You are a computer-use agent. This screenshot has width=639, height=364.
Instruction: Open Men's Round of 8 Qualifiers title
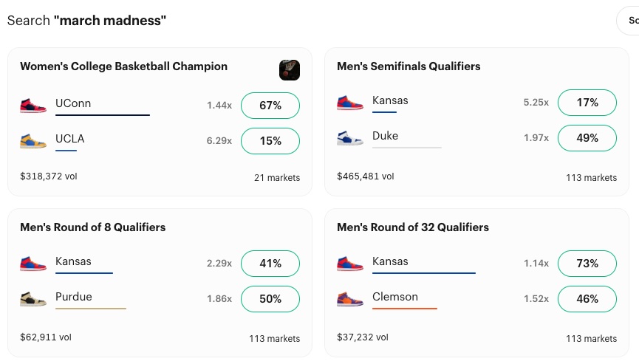(x=92, y=227)
